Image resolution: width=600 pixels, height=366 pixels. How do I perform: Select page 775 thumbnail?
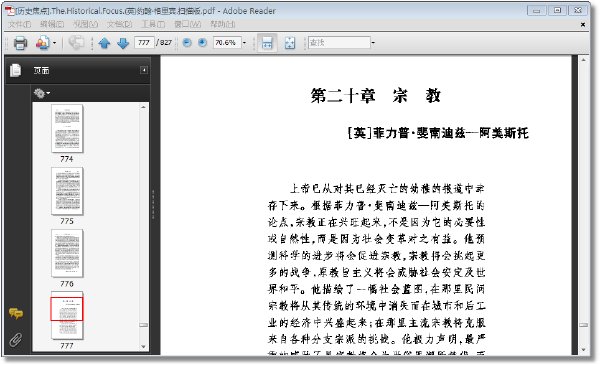(x=67, y=191)
